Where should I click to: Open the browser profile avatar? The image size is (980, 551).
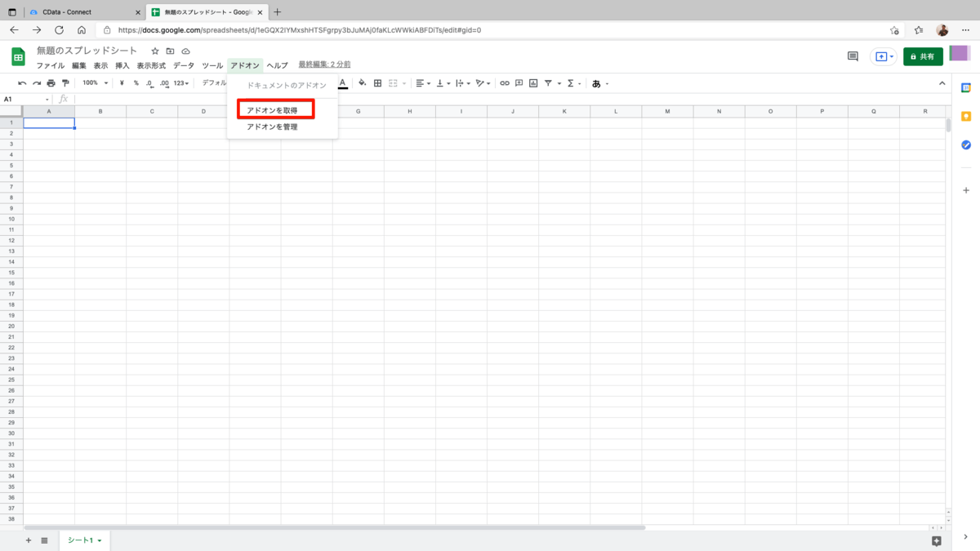[942, 30]
